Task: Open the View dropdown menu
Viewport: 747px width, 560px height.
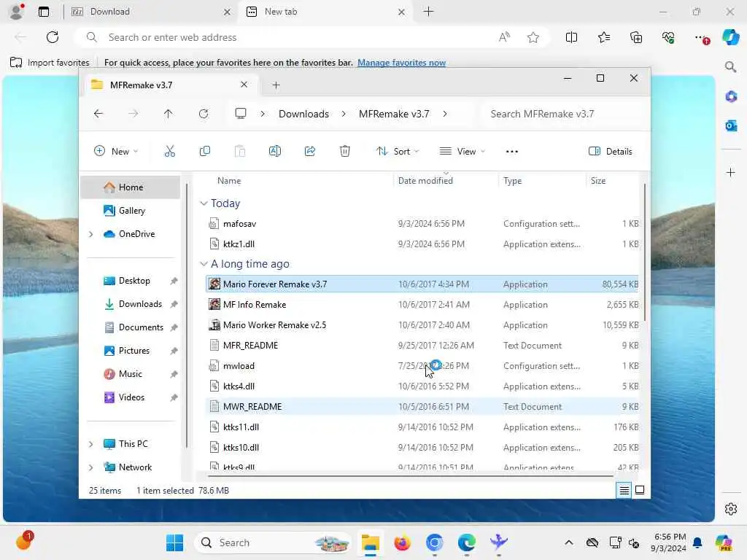Action: point(462,152)
